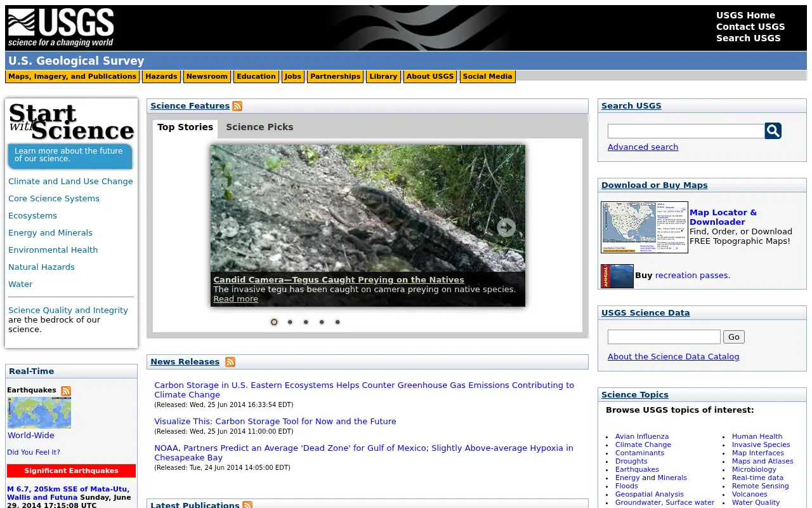This screenshot has width=812, height=508.
Task: Open the Avian Influenza topic link
Action: pyautogui.click(x=642, y=437)
